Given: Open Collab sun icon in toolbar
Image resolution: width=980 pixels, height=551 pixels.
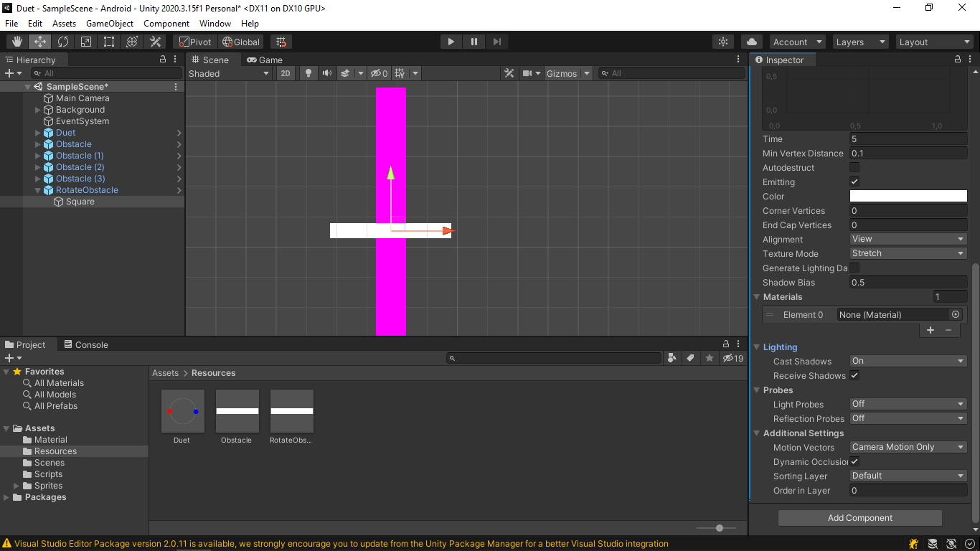Looking at the screenshot, I should [723, 42].
